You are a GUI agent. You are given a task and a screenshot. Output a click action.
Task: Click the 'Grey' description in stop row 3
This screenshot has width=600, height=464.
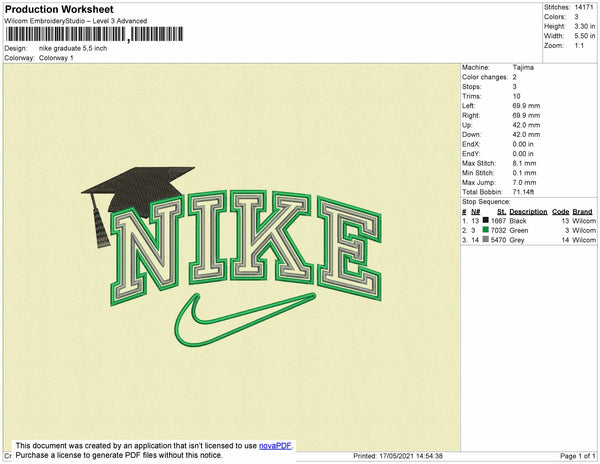517,240
